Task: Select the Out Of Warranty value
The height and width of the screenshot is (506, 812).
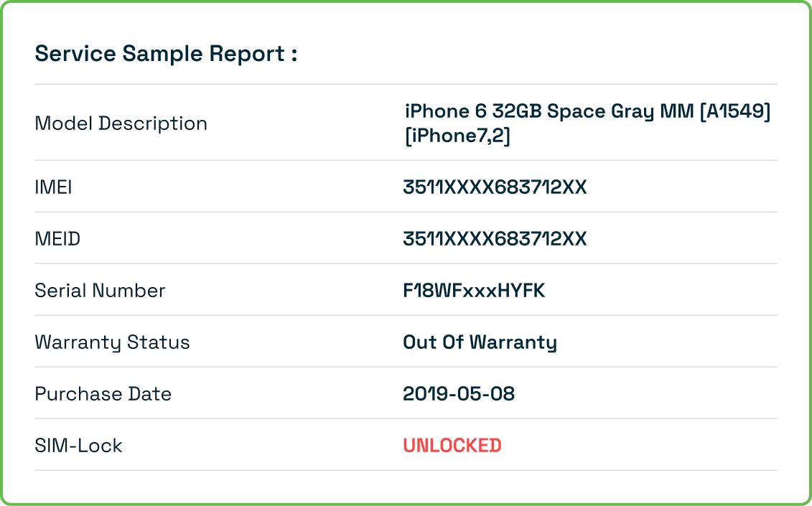Action: [480, 342]
